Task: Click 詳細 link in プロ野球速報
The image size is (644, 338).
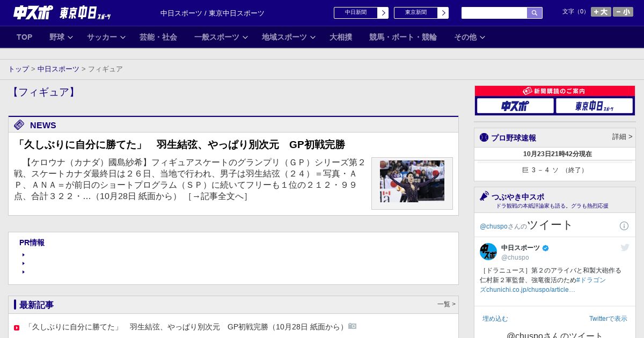Action: [623, 137]
